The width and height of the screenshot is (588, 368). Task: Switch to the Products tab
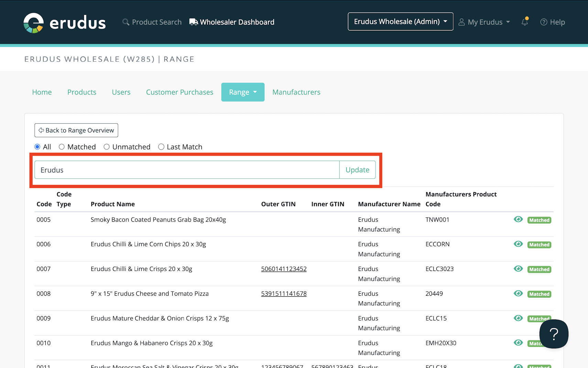point(82,92)
